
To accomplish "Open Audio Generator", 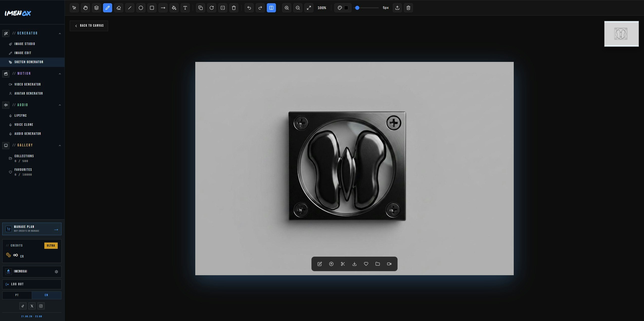I will click(32, 134).
